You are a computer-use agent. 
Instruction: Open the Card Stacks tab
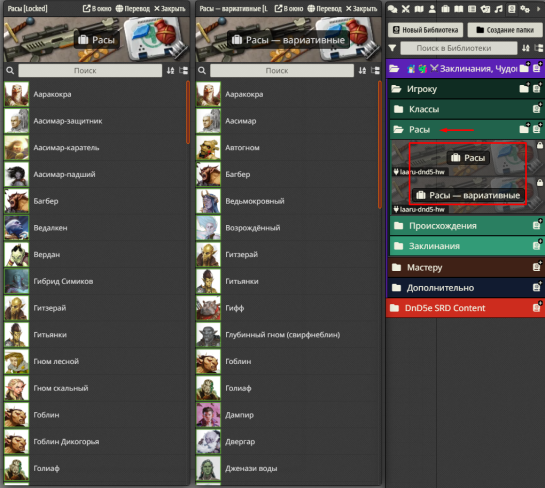[485, 9]
